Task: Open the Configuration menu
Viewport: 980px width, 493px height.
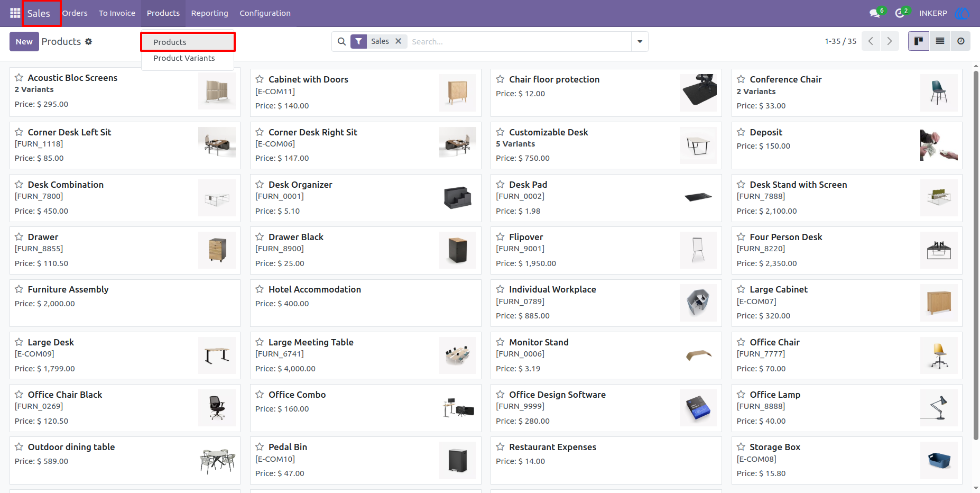Action: 265,13
